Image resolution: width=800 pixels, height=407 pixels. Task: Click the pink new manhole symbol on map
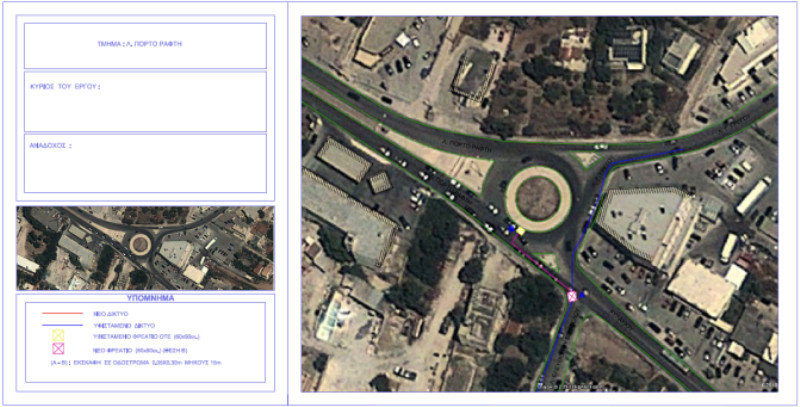pyautogui.click(x=573, y=295)
